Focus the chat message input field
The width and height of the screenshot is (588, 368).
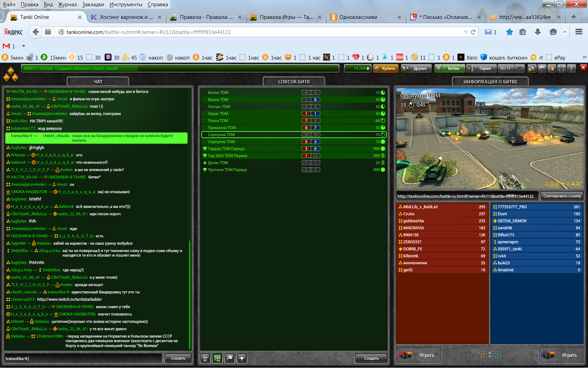click(x=83, y=358)
